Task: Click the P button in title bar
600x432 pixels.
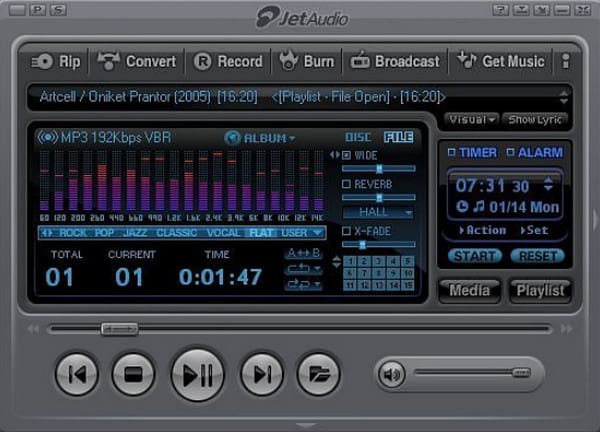Action: click(x=38, y=10)
